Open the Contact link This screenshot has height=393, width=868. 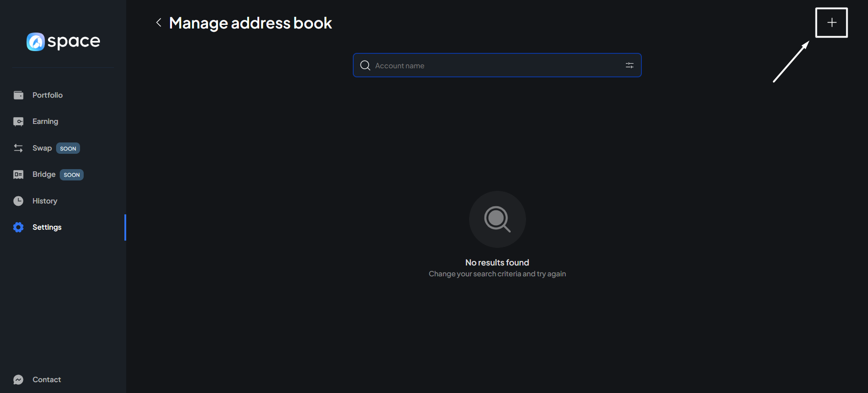pos(47,379)
